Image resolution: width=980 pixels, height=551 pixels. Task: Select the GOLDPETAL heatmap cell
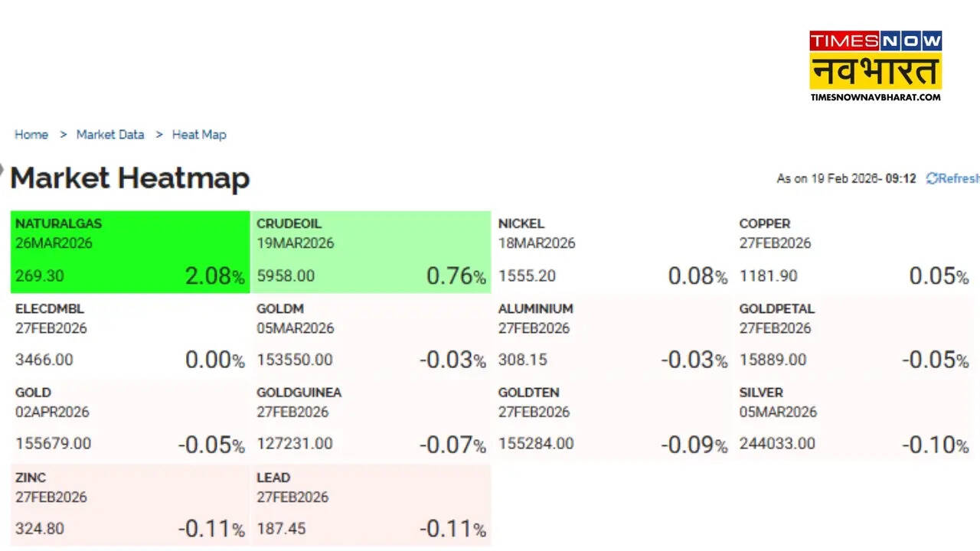click(x=854, y=336)
